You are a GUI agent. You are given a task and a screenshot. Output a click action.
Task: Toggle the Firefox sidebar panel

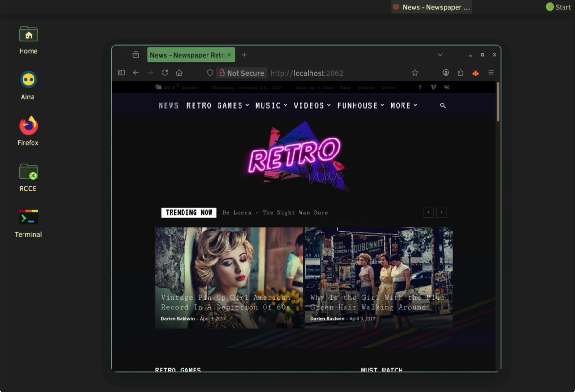(121, 73)
